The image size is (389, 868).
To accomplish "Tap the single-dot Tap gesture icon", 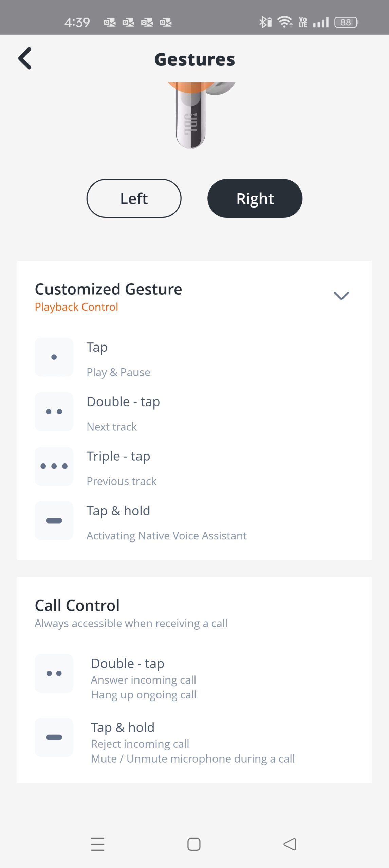I will (54, 357).
